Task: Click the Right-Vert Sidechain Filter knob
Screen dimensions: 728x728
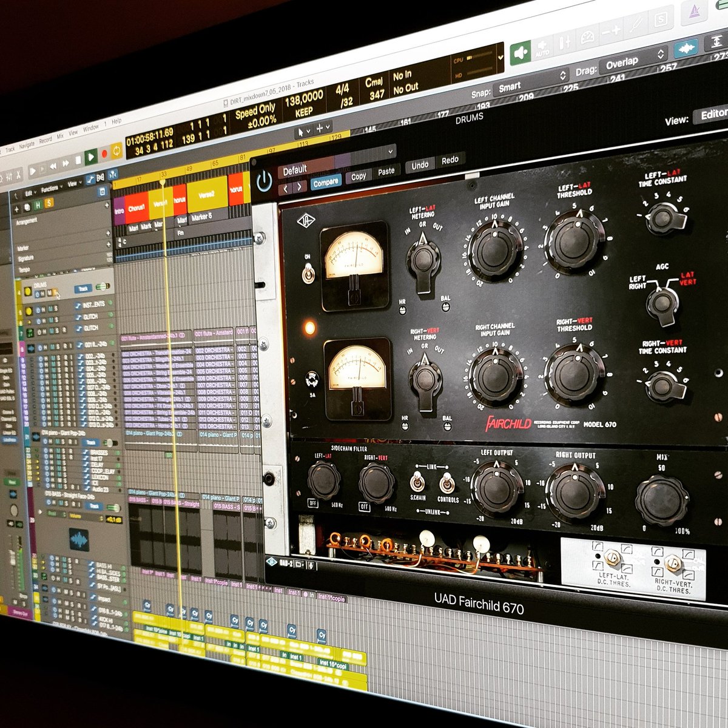Action: [377, 483]
